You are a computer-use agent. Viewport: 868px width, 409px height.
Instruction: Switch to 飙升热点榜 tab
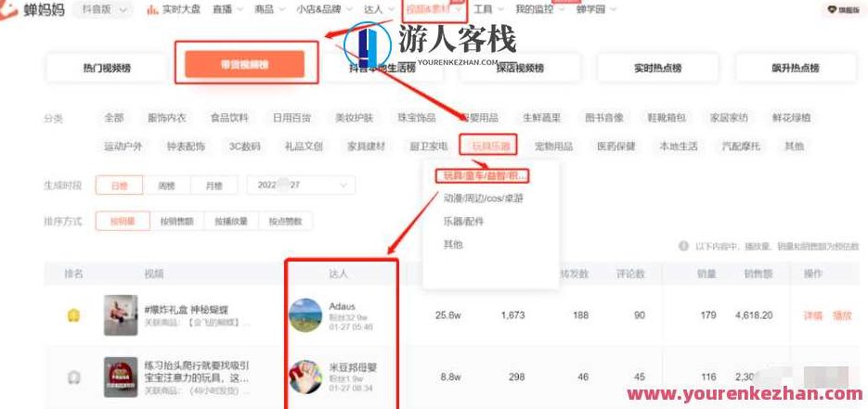pyautogui.click(x=796, y=68)
